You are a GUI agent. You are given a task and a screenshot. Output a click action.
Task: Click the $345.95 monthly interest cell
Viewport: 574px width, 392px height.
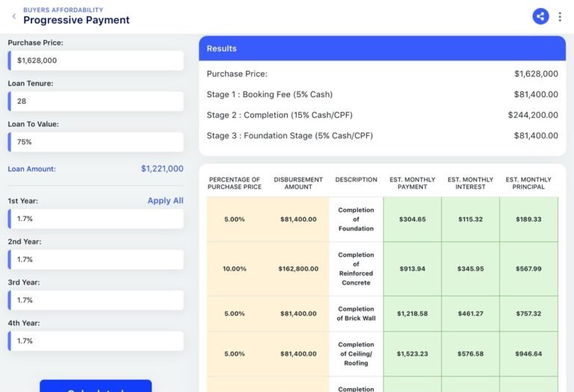[x=470, y=269]
